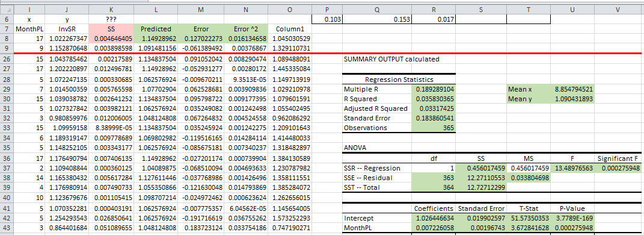The width and height of the screenshot is (644, 235).
Task: Select SSR Regression SS value 0.456017459
Action: 480,168
